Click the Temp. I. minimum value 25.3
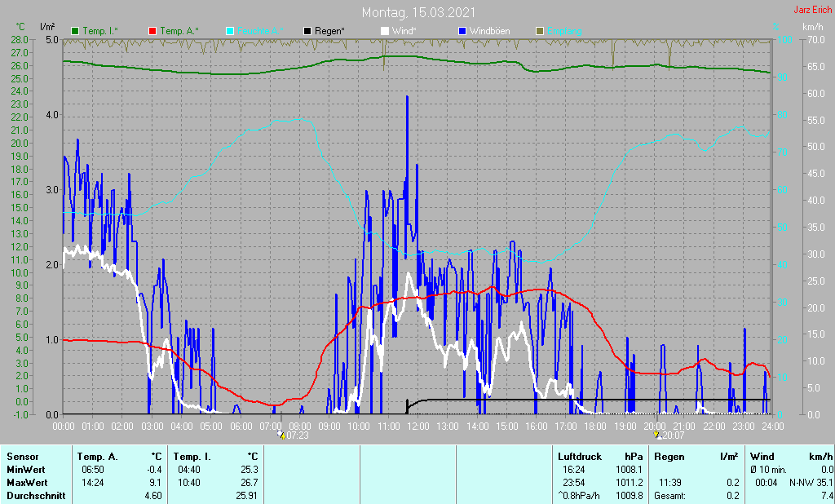This screenshot has width=835, height=504. point(250,470)
